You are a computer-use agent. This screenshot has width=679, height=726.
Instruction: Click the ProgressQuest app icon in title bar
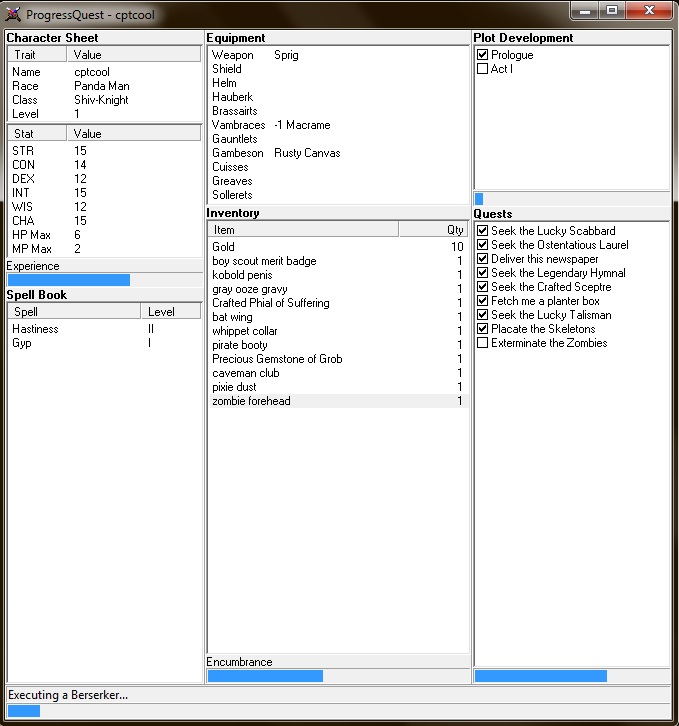pyautogui.click(x=13, y=14)
